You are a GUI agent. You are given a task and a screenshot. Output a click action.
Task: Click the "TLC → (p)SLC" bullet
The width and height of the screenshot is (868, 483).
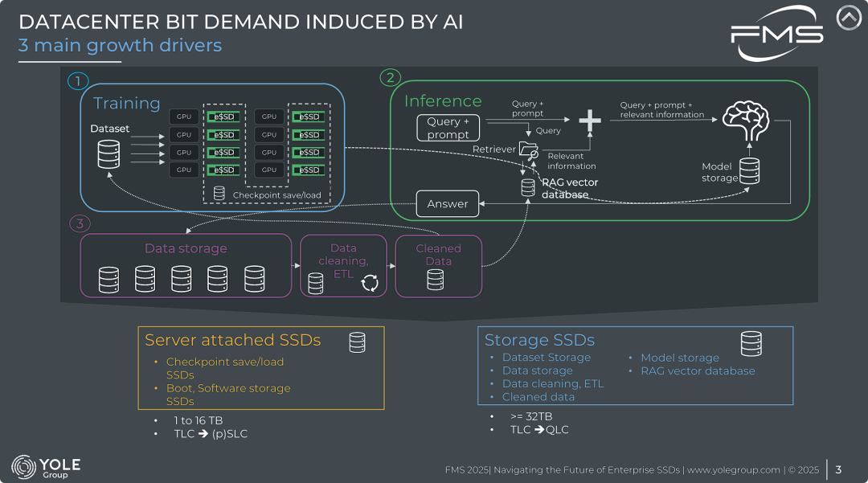211,434
